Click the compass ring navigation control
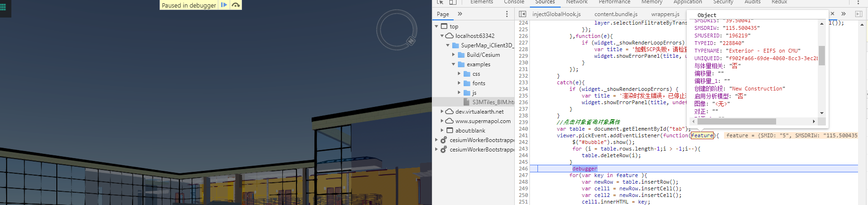Screen dimensions: 868x205 pyautogui.click(x=396, y=30)
